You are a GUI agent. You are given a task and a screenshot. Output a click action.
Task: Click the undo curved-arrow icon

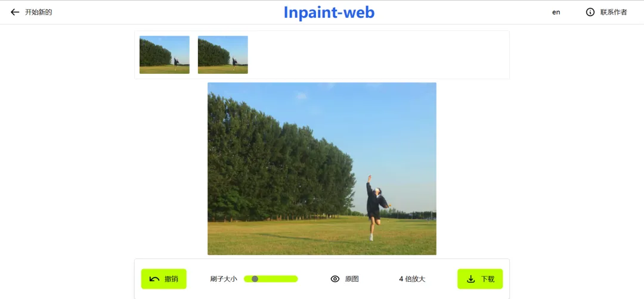(154, 279)
